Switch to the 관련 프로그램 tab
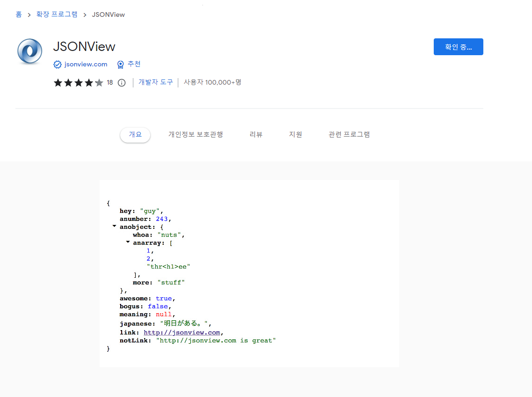 click(349, 135)
